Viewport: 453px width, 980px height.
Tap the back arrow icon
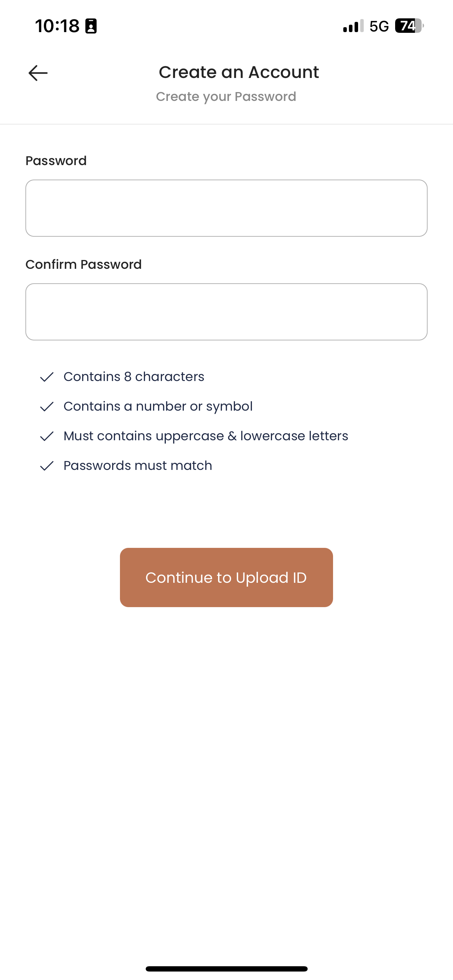(38, 73)
